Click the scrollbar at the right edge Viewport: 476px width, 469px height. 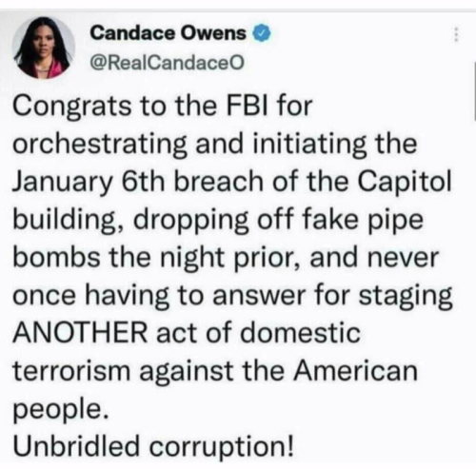(x=475, y=91)
